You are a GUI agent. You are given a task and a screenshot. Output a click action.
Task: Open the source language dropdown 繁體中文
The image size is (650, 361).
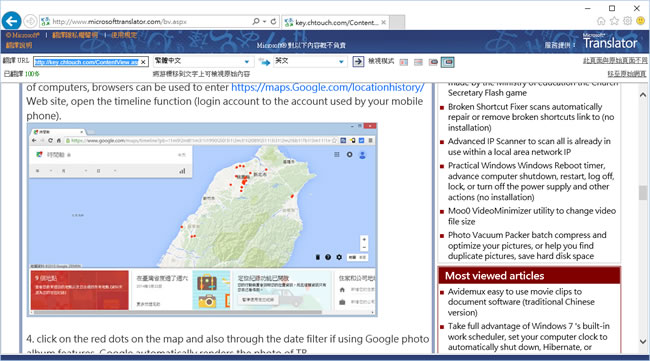pyautogui.click(x=203, y=61)
